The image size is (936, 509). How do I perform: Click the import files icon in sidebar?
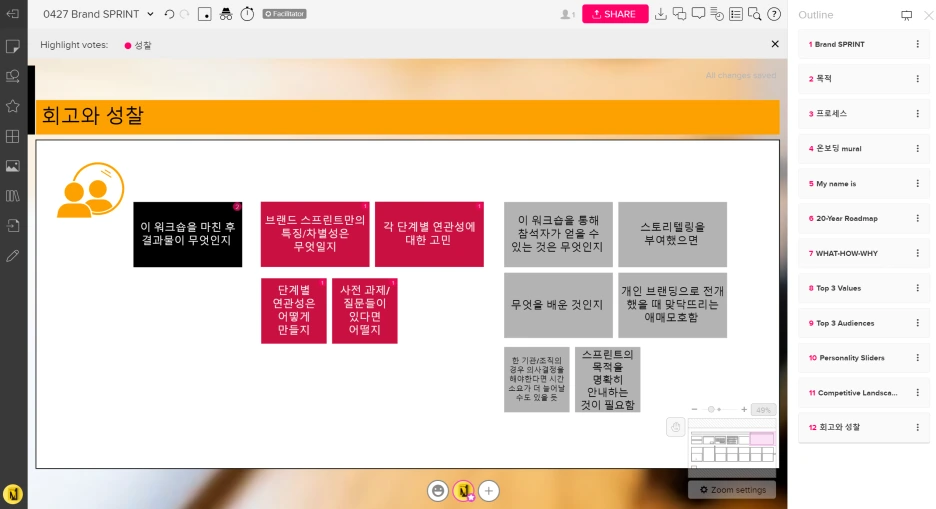tap(13, 226)
